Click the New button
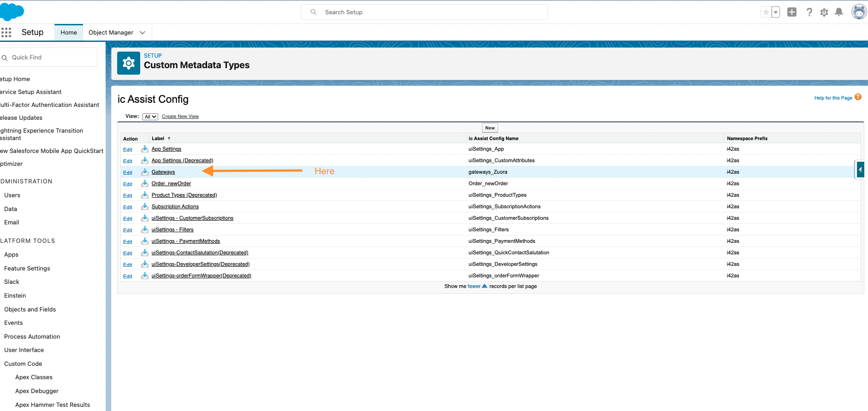This screenshot has width=868, height=411. tap(490, 128)
